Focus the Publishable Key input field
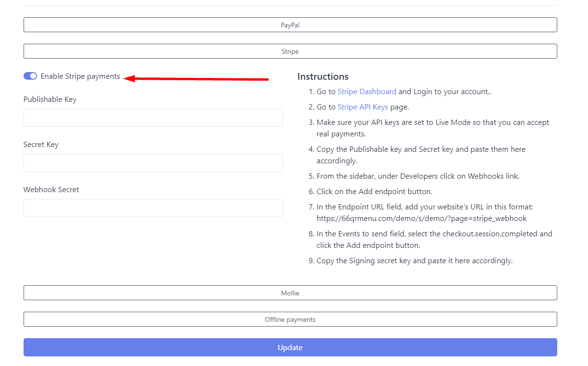The width and height of the screenshot is (588, 366). pyautogui.click(x=153, y=118)
